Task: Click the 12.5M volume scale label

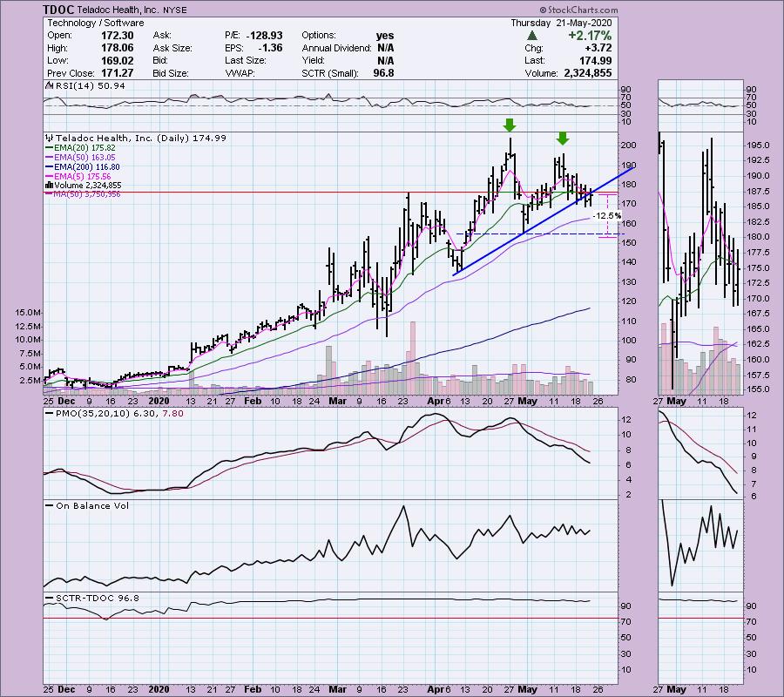Action: coord(28,326)
